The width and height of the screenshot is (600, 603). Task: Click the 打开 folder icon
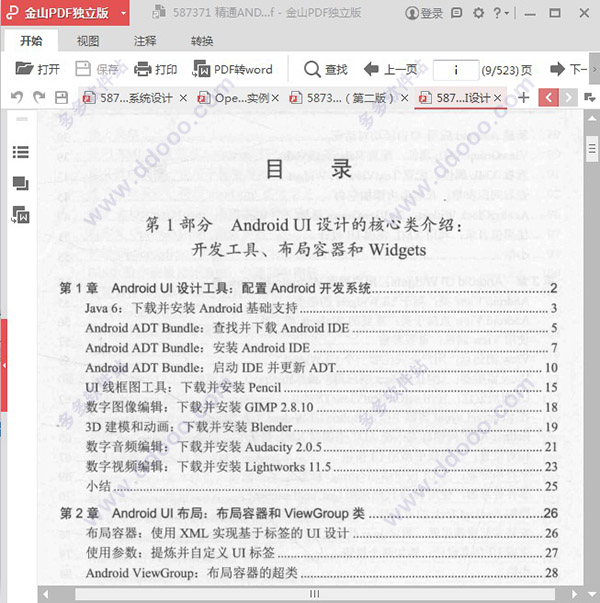coord(24,69)
